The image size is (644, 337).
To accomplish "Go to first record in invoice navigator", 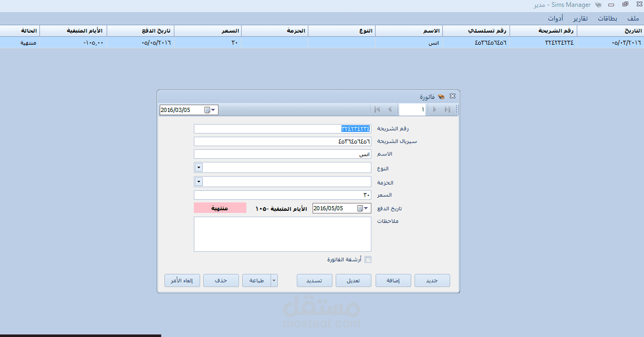I will pyautogui.click(x=377, y=109).
